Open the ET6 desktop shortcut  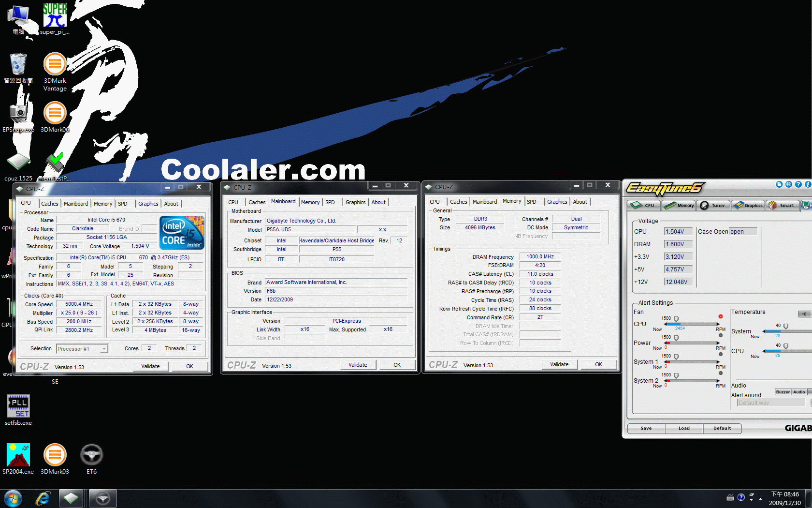[x=91, y=459]
